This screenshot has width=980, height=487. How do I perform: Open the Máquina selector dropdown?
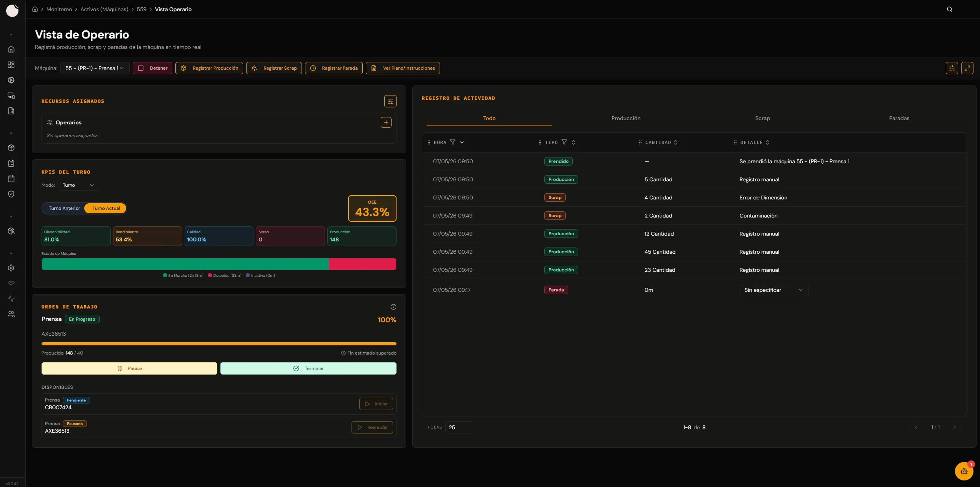[x=95, y=68]
